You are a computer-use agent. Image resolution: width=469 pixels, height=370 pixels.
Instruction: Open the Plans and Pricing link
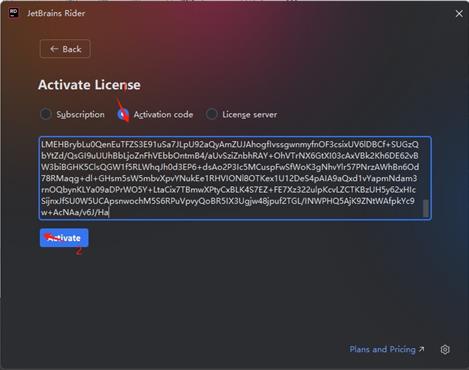click(x=382, y=349)
